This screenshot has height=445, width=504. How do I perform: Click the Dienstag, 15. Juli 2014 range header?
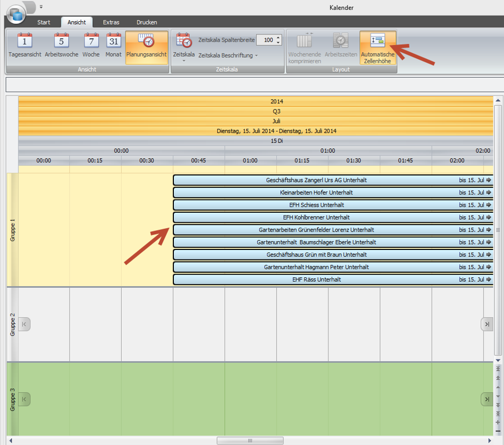tap(256, 131)
